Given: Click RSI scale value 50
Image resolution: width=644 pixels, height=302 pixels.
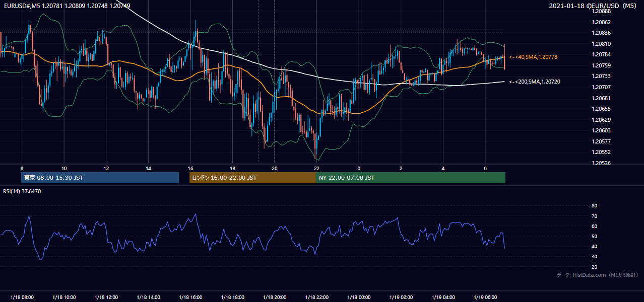Looking at the screenshot, I should (594, 236).
